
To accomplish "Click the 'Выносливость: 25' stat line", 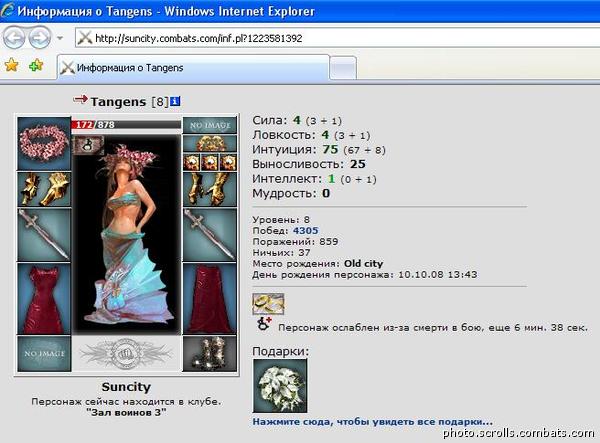I will tap(309, 164).
